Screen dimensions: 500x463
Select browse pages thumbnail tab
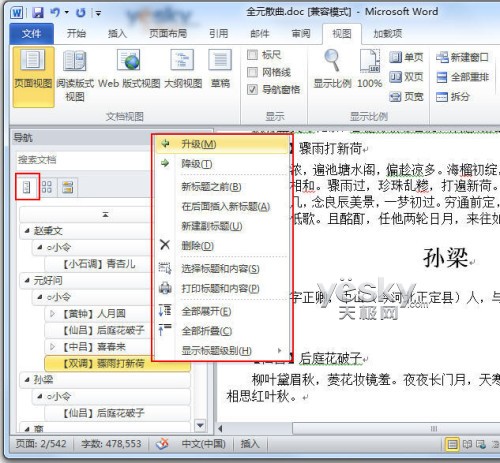coord(47,187)
